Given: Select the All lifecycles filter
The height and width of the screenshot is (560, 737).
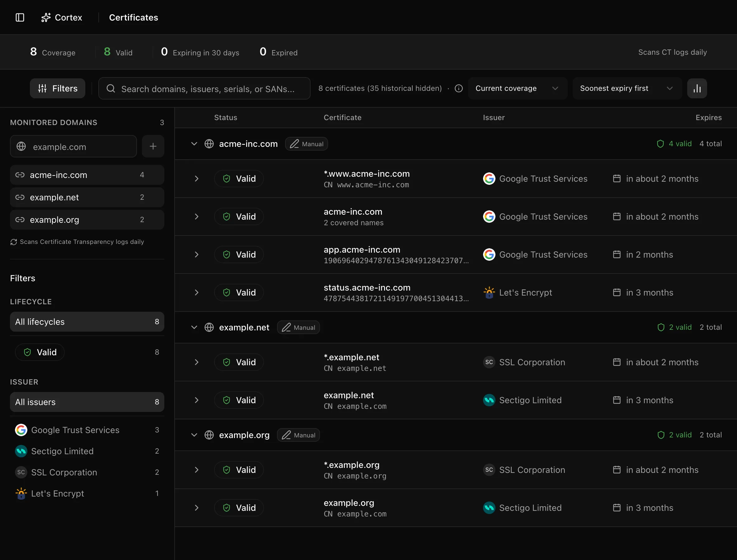Looking at the screenshot, I should [x=87, y=322].
